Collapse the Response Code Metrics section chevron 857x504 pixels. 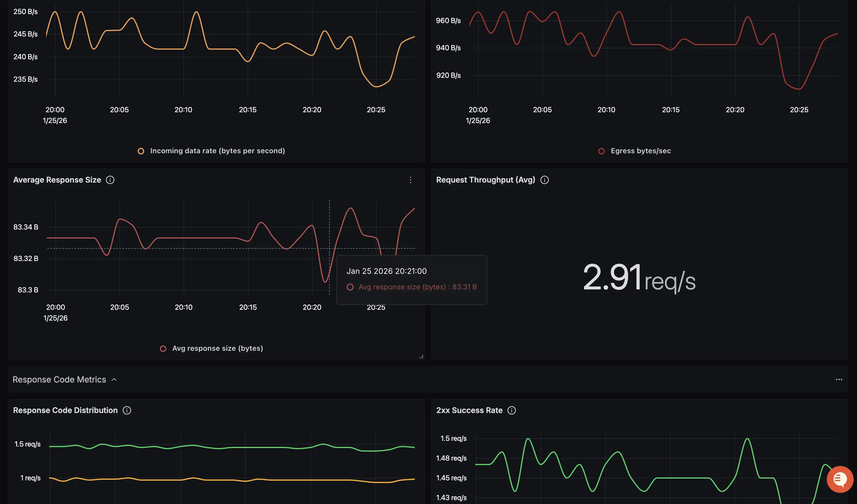tap(114, 379)
